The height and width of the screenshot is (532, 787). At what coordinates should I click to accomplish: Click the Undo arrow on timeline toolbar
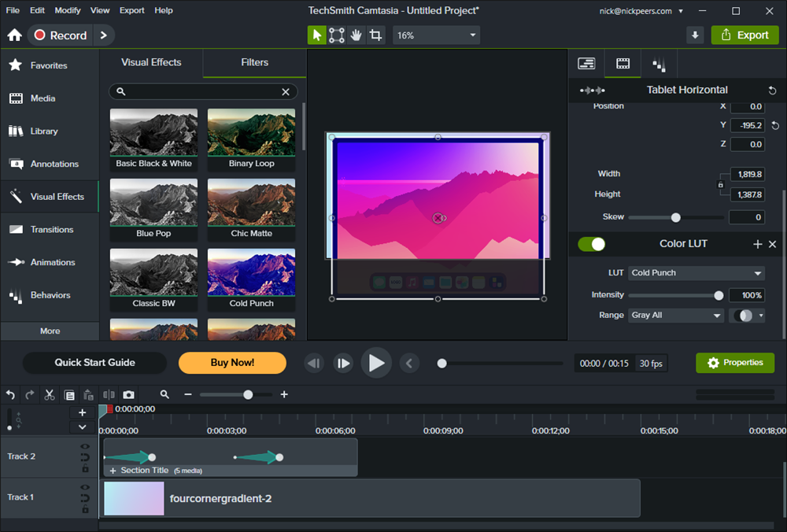pos(10,394)
